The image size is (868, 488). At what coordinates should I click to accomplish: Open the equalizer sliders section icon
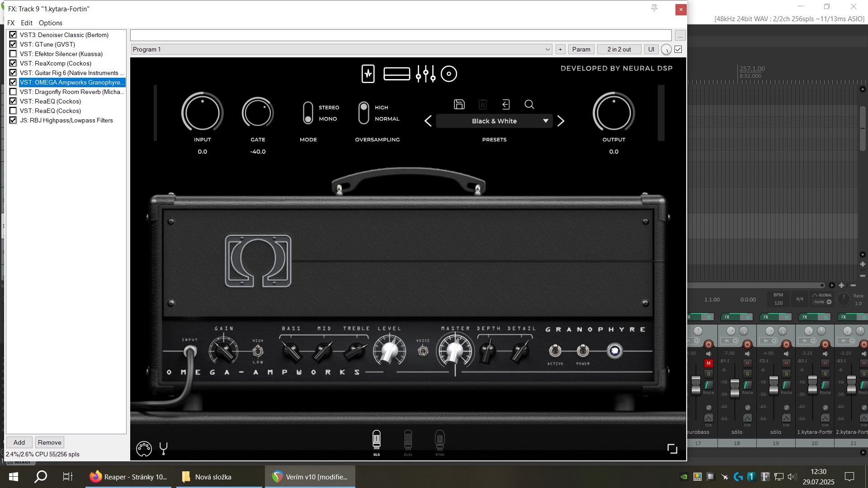pyautogui.click(x=425, y=74)
